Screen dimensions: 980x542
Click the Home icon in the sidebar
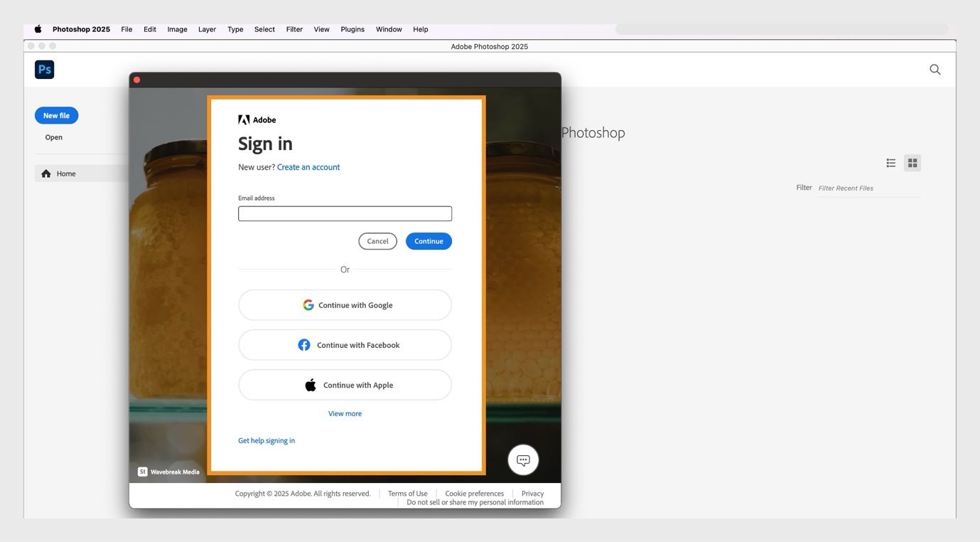click(45, 173)
